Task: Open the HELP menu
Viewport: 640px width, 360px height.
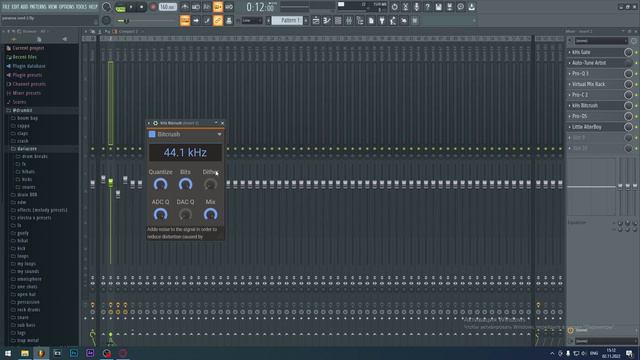Action: pyautogui.click(x=93, y=7)
